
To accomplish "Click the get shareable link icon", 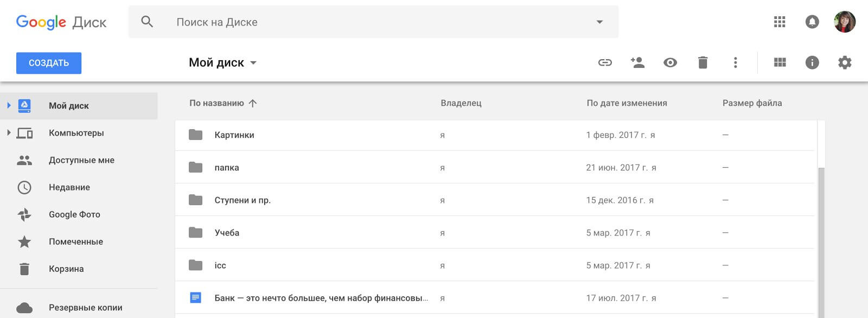I will click(x=605, y=63).
